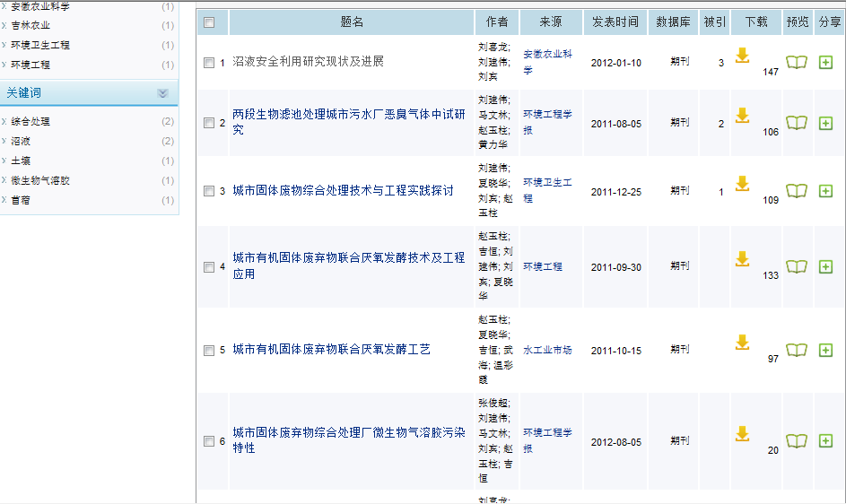Open article 城市固体废物综合处理技术与工程实践探讨
Viewport: 846px width, 504px height.
point(343,190)
